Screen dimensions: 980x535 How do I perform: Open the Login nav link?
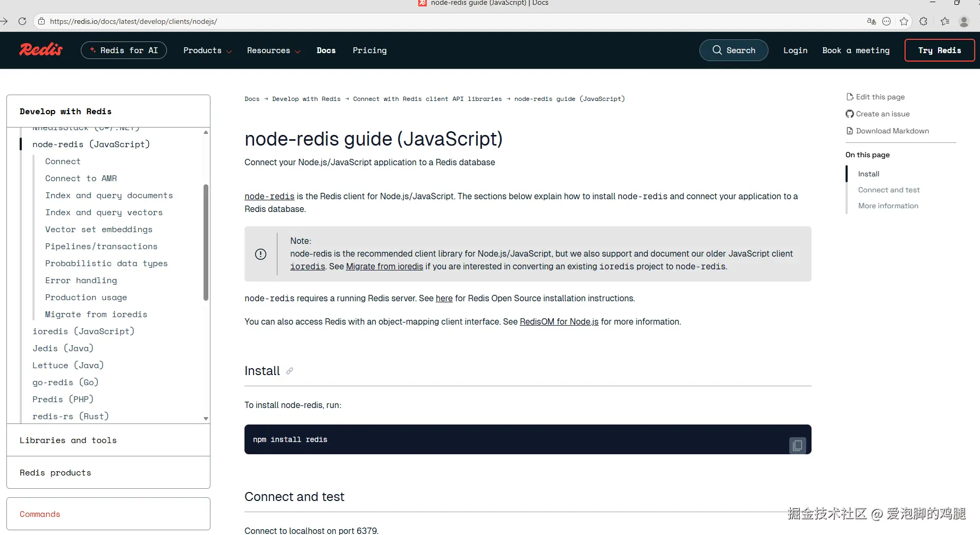coord(795,50)
